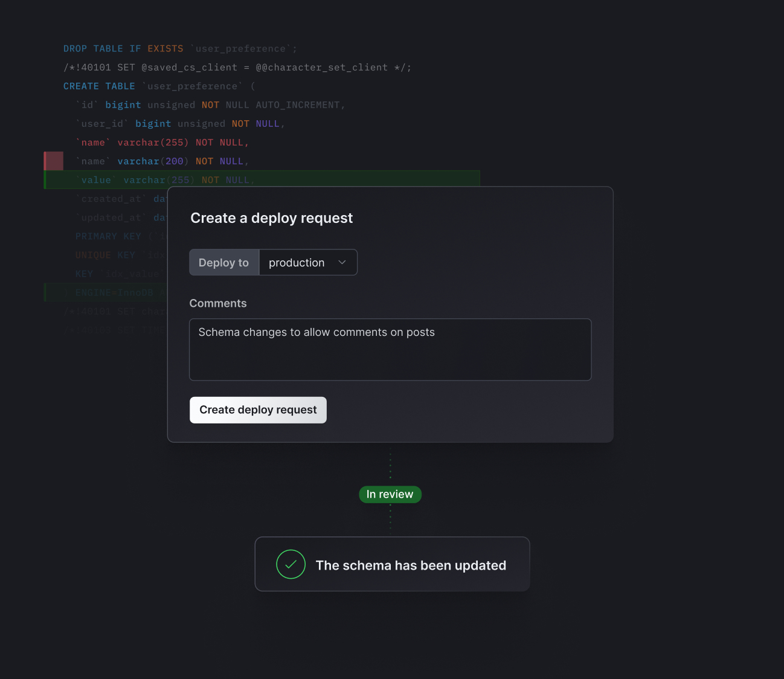This screenshot has height=679, width=784.
Task: Click the Comments section heading
Action: [218, 303]
